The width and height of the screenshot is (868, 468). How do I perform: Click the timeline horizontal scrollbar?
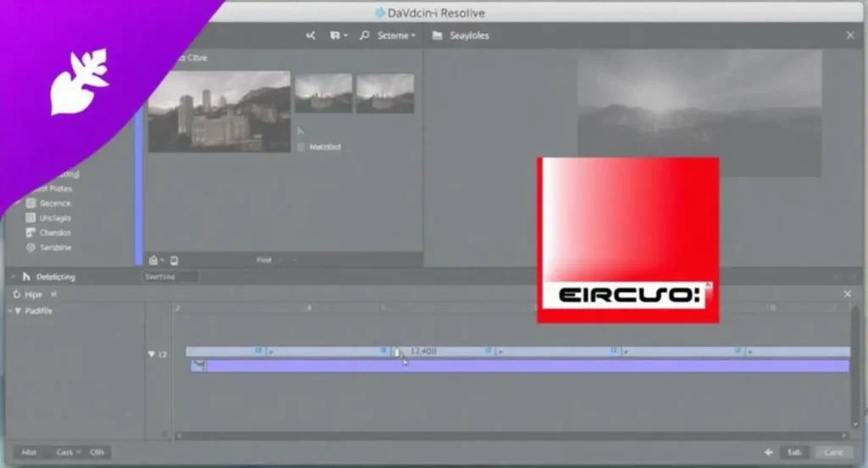(x=511, y=436)
